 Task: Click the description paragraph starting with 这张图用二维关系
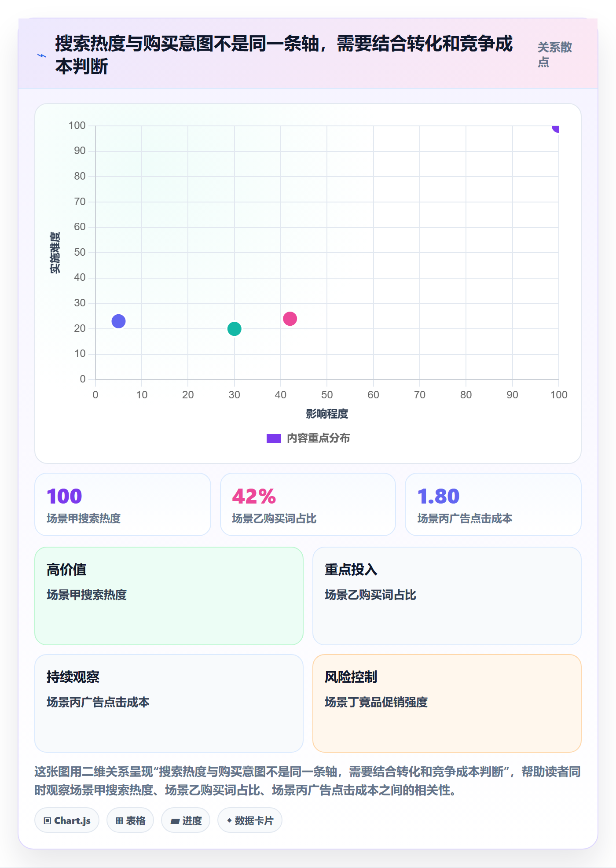(x=308, y=781)
